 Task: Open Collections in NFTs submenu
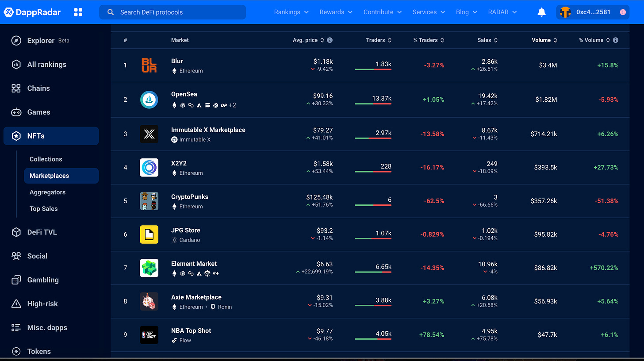[x=46, y=159]
